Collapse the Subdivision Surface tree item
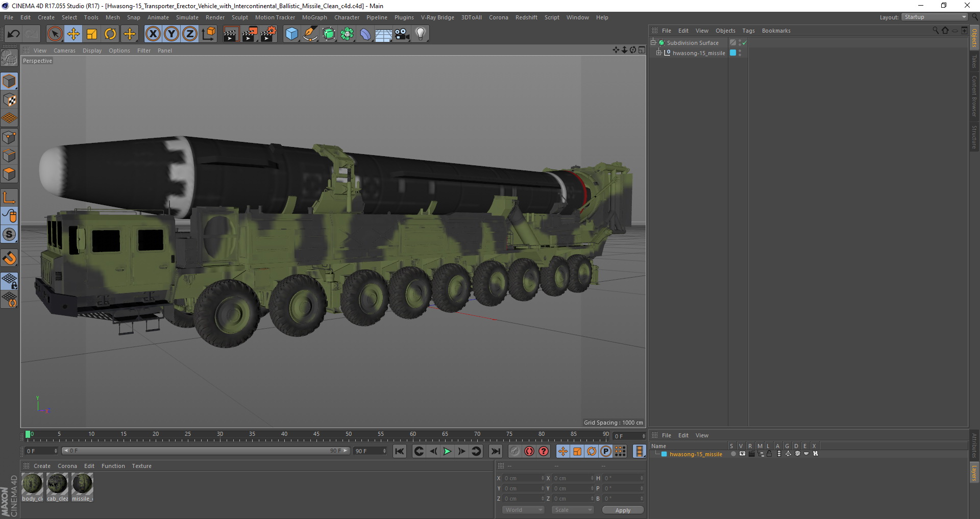 tap(653, 42)
